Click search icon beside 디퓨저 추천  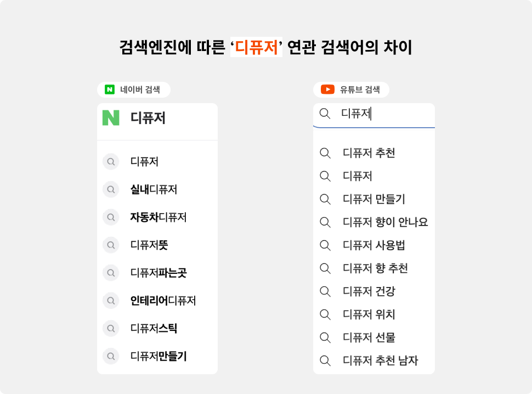tap(325, 153)
